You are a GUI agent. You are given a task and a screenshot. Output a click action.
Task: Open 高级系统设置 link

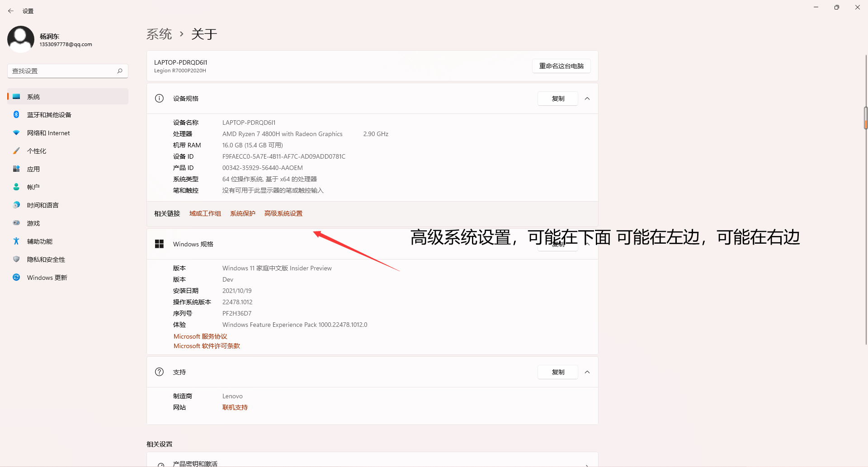[x=283, y=213]
